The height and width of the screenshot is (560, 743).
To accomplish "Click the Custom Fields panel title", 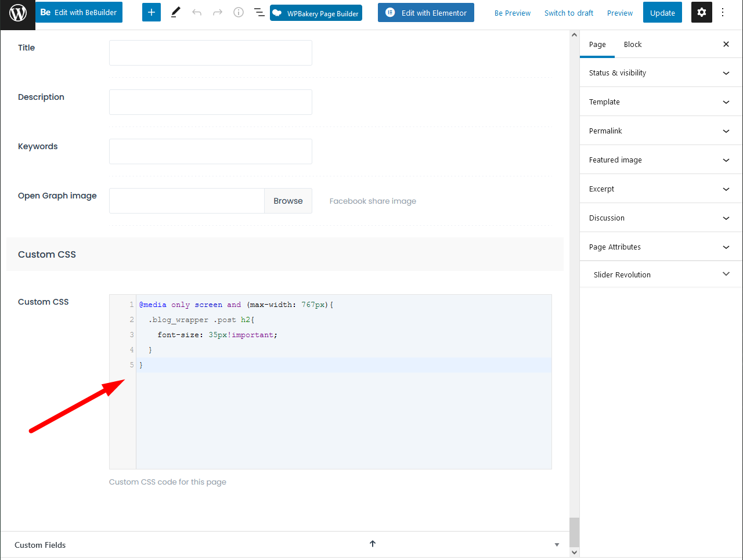I will (40, 545).
